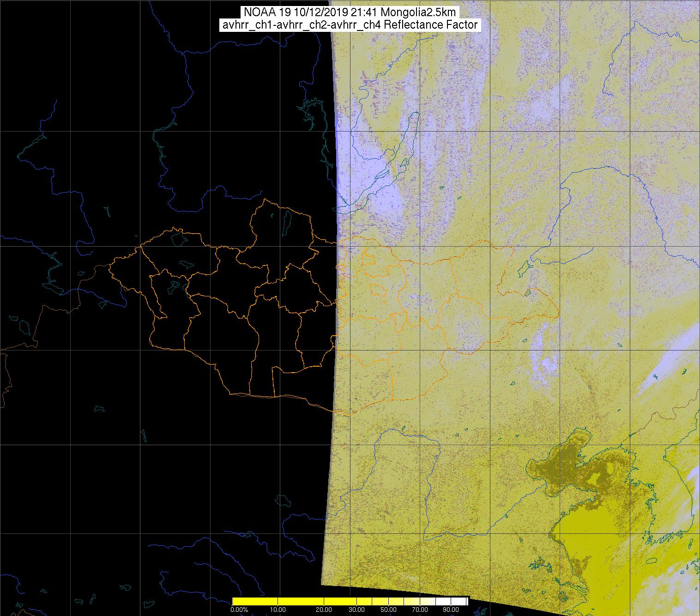The height and width of the screenshot is (616, 700).
Task: Click the NOAA 19 title line
Action: click(350, 12)
